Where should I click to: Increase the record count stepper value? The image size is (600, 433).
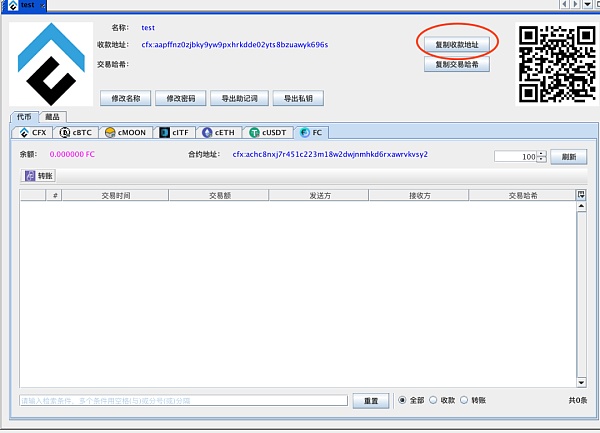tap(542, 154)
